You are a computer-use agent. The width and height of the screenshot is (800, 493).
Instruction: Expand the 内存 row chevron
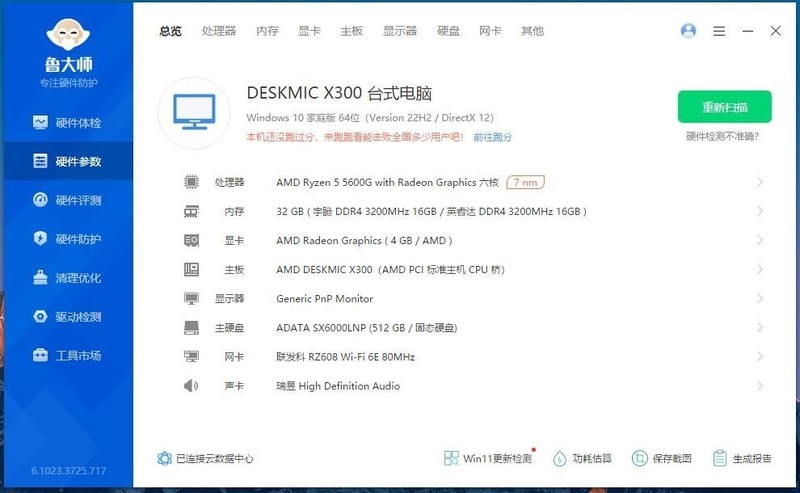coord(760,211)
